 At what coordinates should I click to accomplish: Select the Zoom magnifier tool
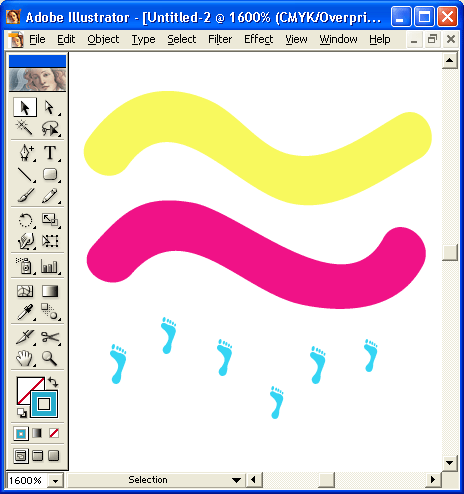pos(49,358)
